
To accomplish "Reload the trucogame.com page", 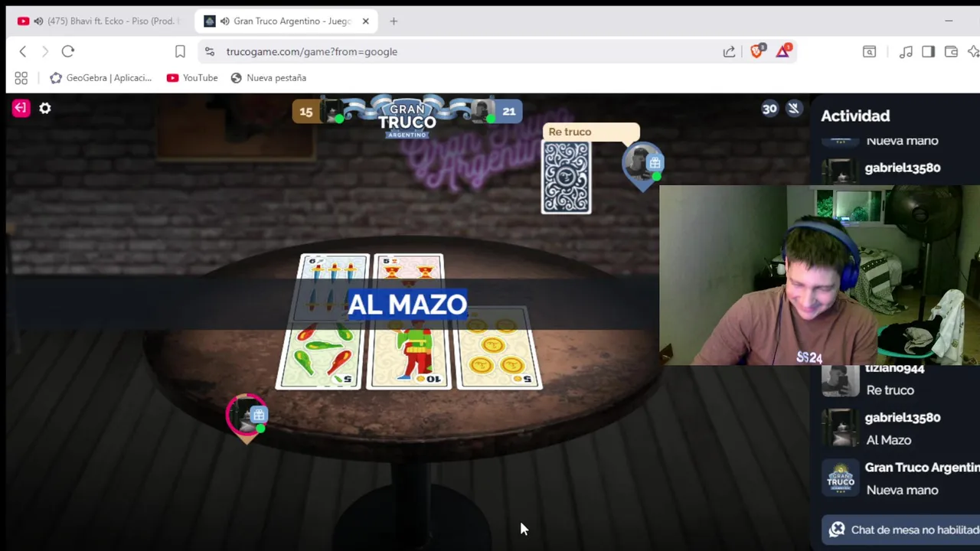I will click(68, 51).
